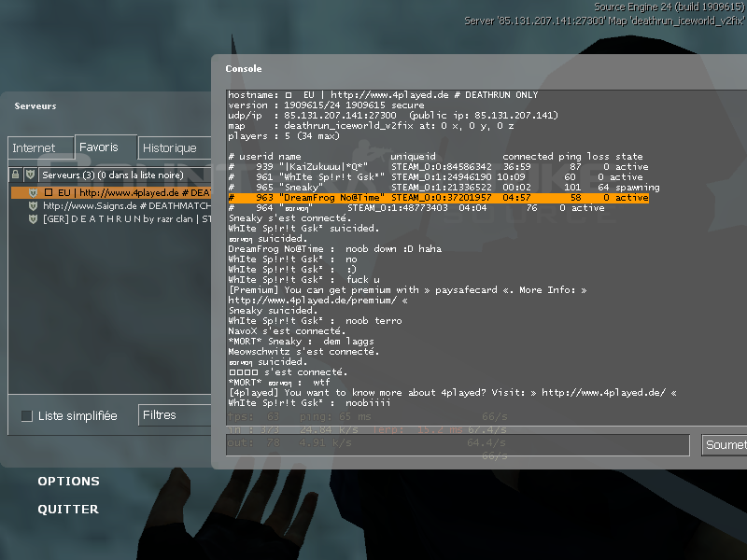Click the Console window title bar

click(467, 68)
